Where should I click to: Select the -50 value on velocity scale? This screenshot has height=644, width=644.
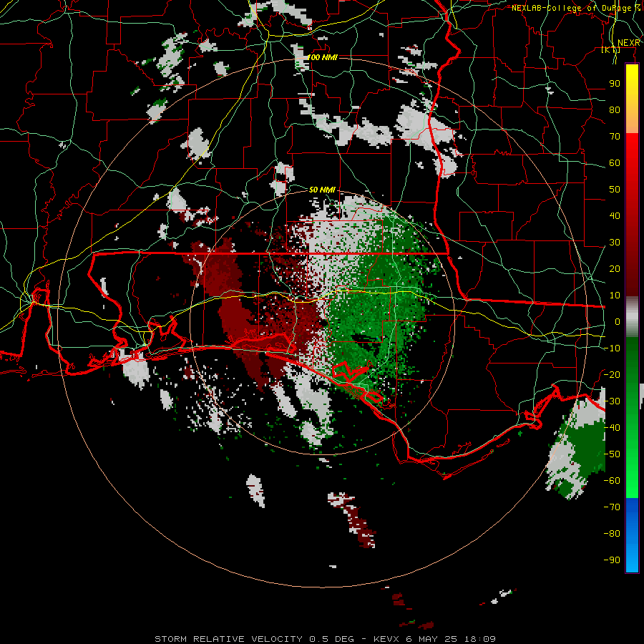click(612, 454)
